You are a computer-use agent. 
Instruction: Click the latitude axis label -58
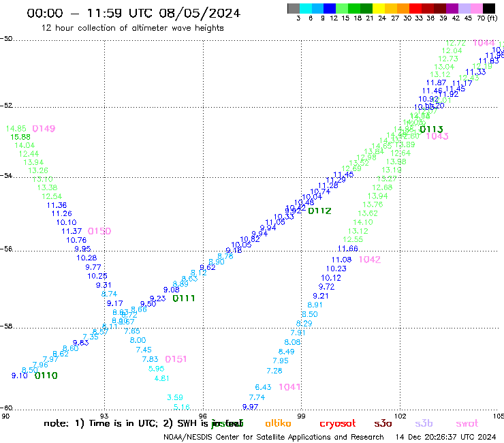pos(6,326)
